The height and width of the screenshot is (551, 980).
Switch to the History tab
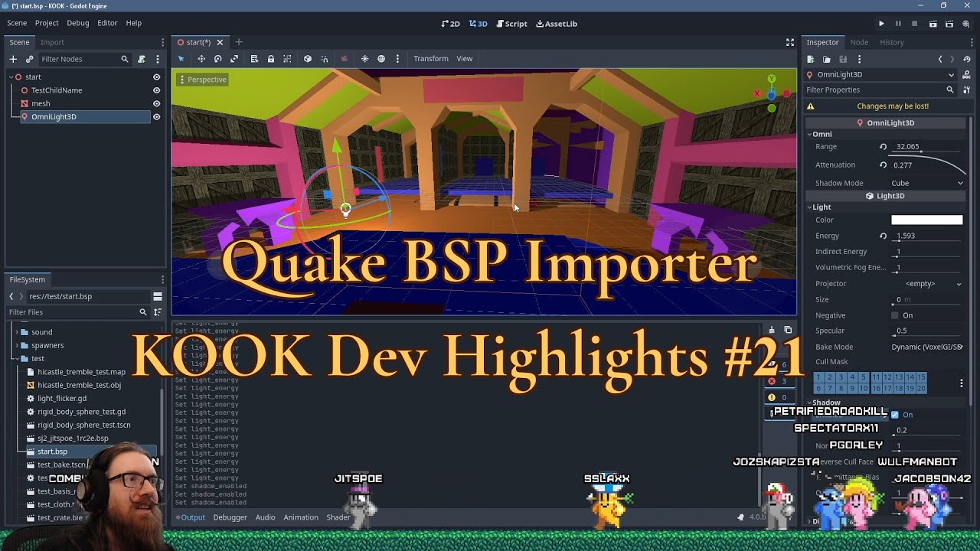tap(892, 42)
